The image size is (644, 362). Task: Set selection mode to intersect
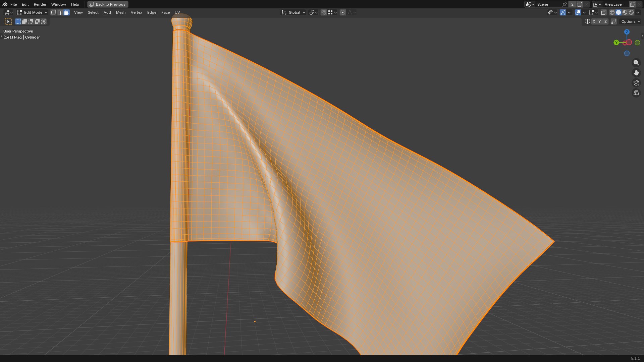click(44, 21)
